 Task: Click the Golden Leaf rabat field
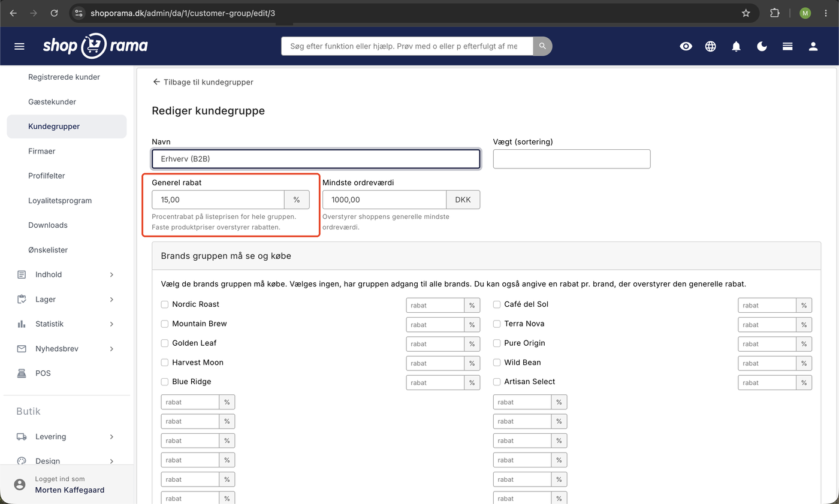click(435, 344)
